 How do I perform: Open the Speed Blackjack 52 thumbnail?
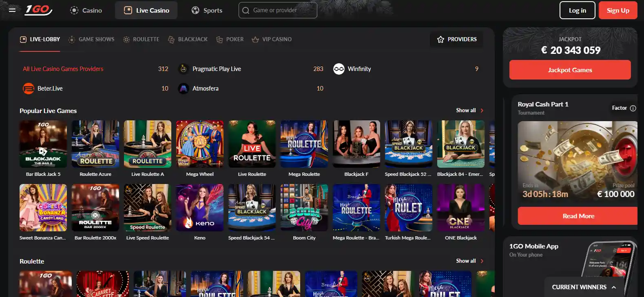pos(409,144)
